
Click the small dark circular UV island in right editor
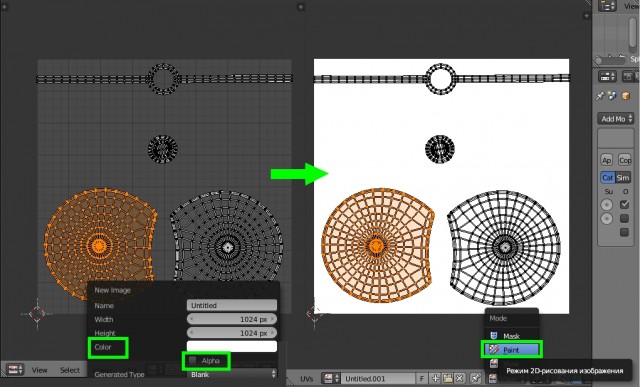click(x=440, y=148)
